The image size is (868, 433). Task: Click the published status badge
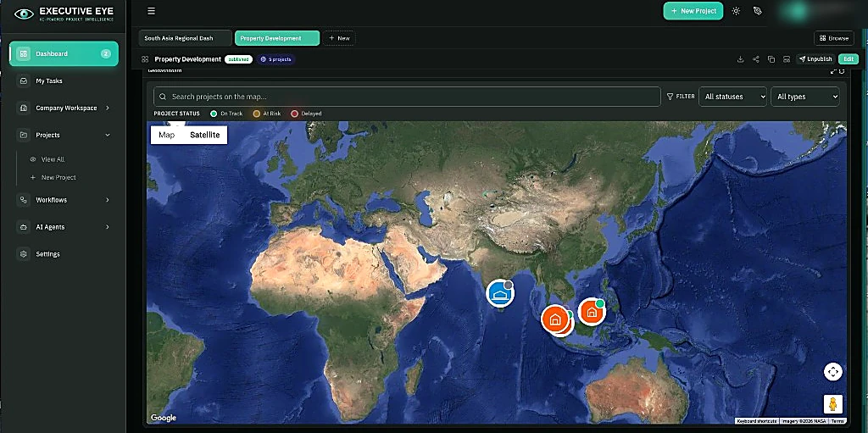click(x=238, y=59)
